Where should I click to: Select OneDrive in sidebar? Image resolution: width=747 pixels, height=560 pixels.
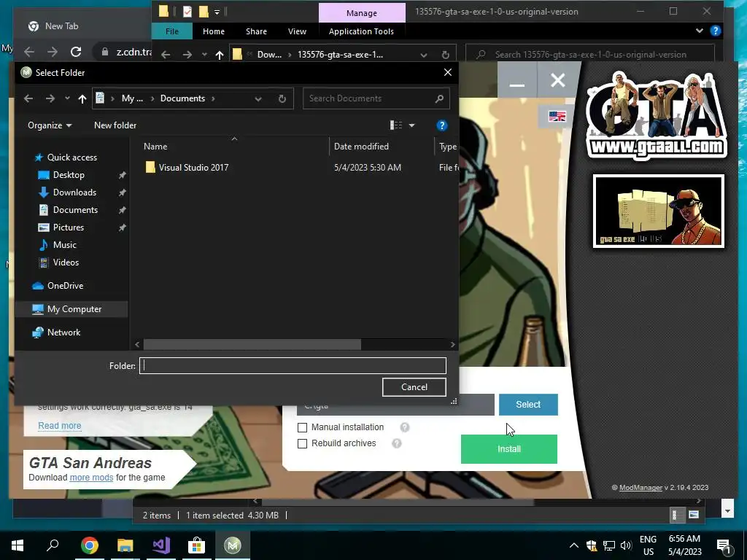coord(65,286)
